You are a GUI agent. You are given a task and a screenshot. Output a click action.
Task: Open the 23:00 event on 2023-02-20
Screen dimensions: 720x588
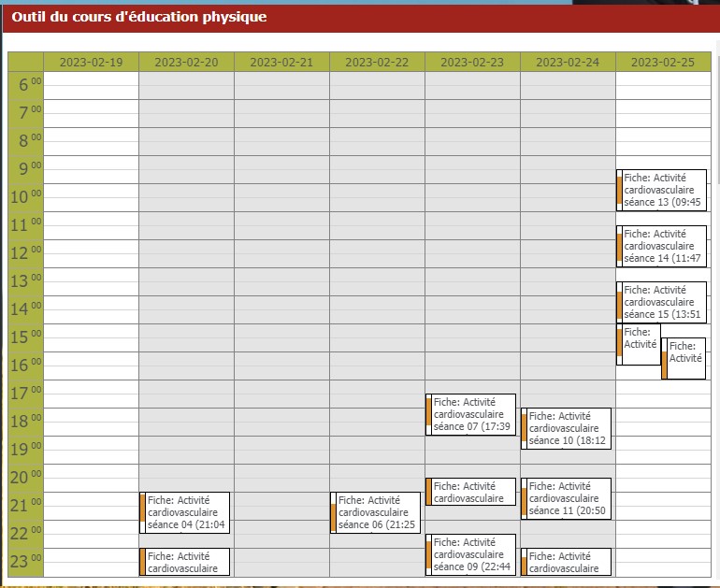coord(187,562)
